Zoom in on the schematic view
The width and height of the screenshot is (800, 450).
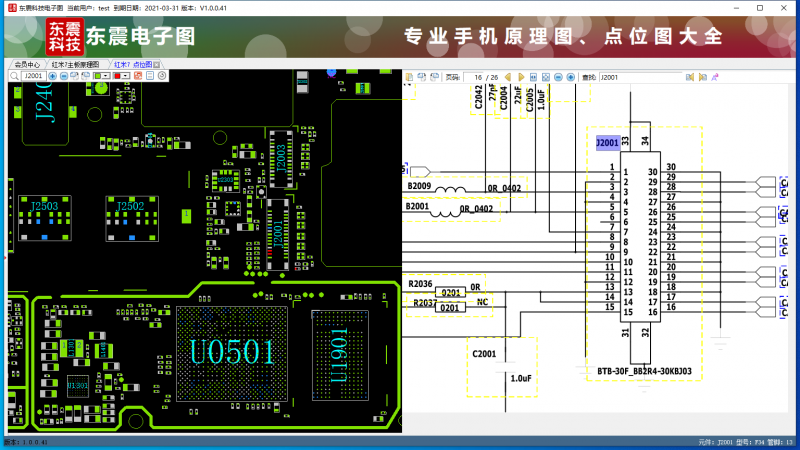pyautogui.click(x=570, y=77)
